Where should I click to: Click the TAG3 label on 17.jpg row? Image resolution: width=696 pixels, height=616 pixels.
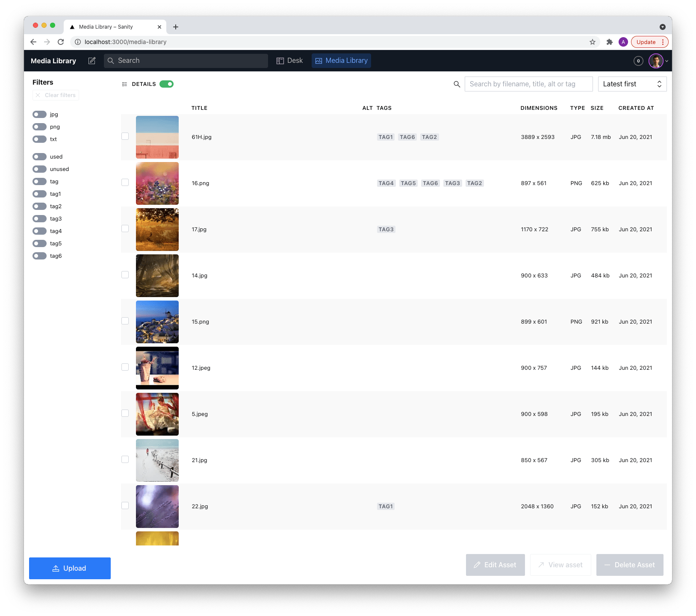[386, 230]
